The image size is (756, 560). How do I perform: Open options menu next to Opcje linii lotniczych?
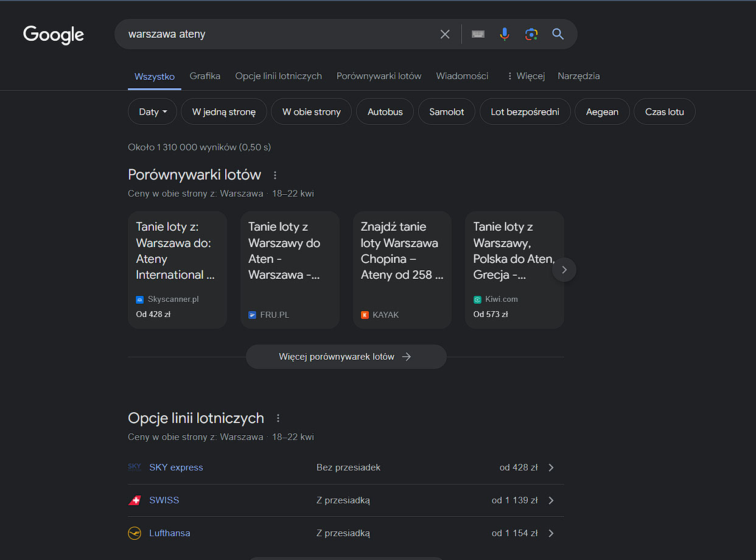[278, 418]
